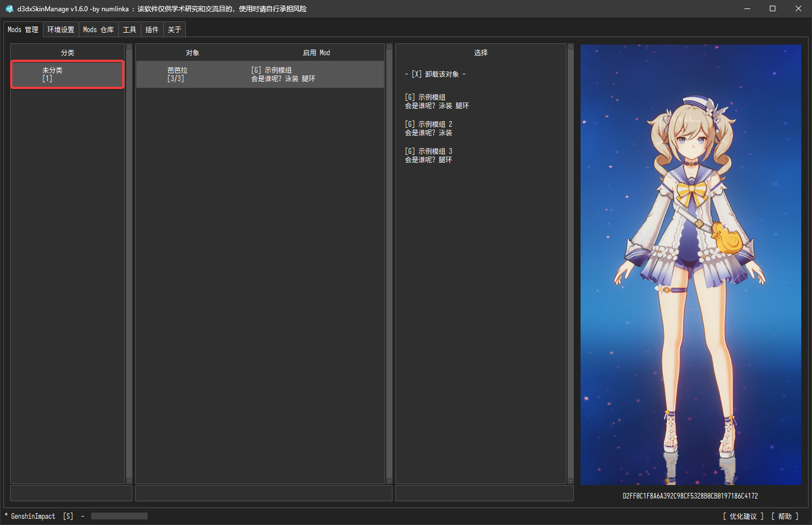
Task: Click the 分类 list vertical scrollbar
Action: pyautogui.click(x=129, y=264)
